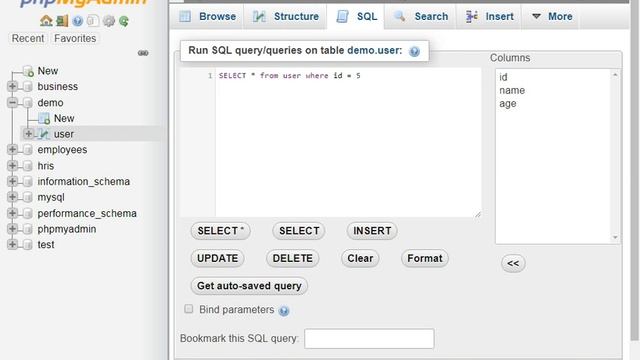Click the test database icon
The image size is (640, 360).
[x=28, y=244]
